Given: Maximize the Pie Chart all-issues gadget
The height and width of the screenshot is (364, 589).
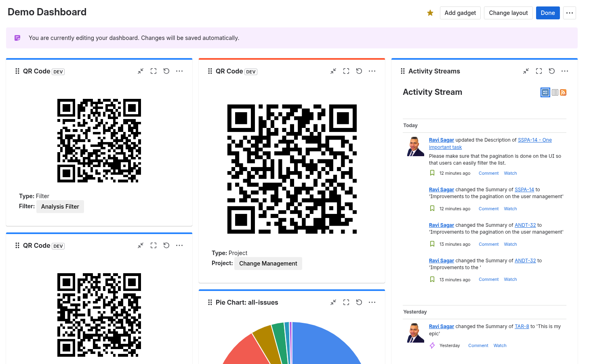Looking at the screenshot, I should pyautogui.click(x=346, y=302).
